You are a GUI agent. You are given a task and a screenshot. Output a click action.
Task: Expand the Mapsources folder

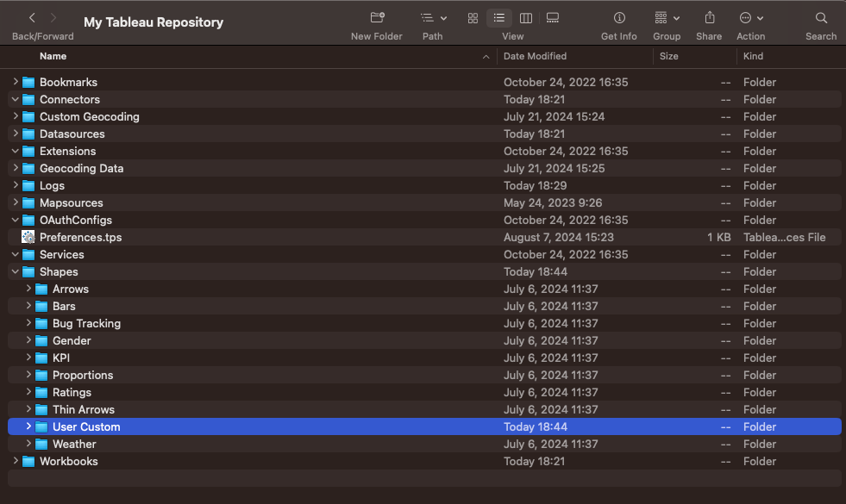click(x=16, y=202)
